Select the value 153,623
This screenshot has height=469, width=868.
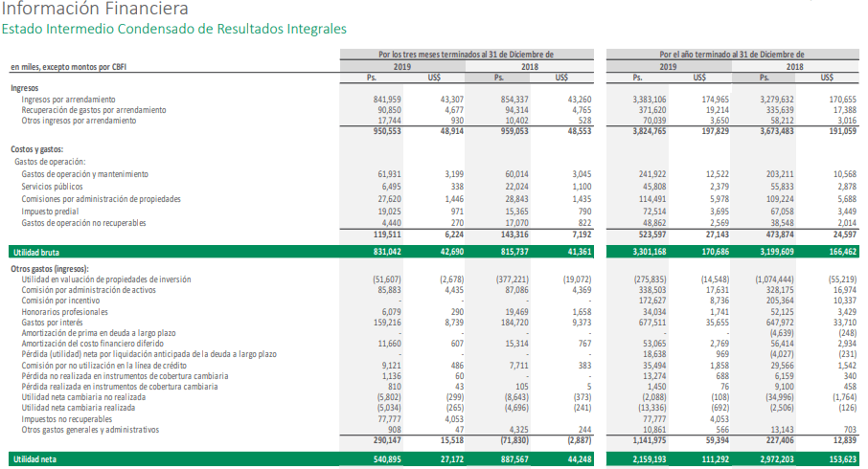[x=842, y=459]
